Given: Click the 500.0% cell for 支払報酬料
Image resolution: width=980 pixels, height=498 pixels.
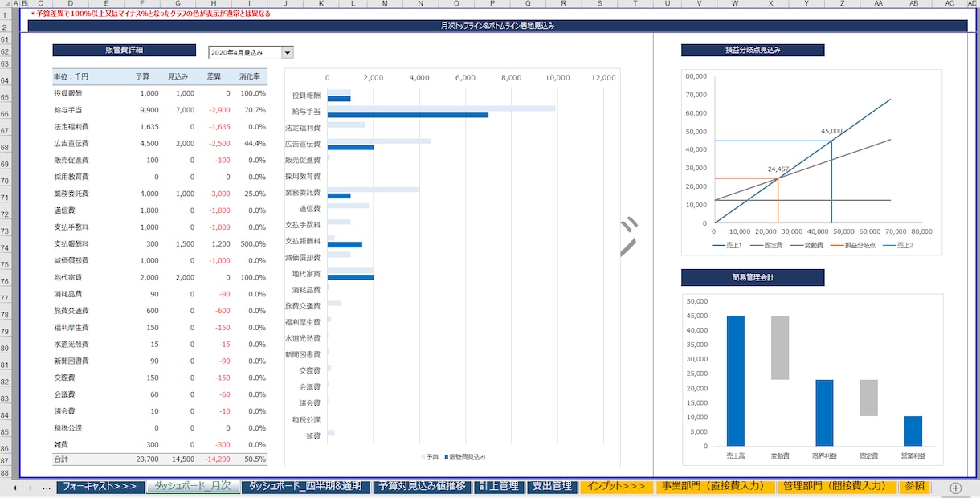Looking at the screenshot, I should coord(252,244).
